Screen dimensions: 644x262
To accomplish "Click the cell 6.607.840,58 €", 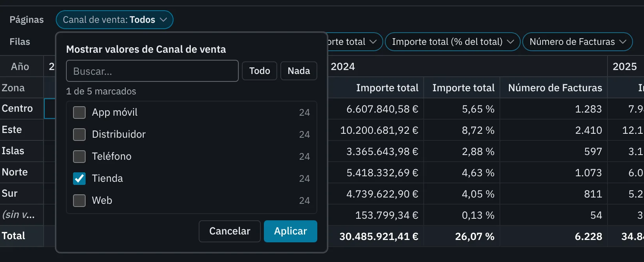I will click(x=376, y=109).
